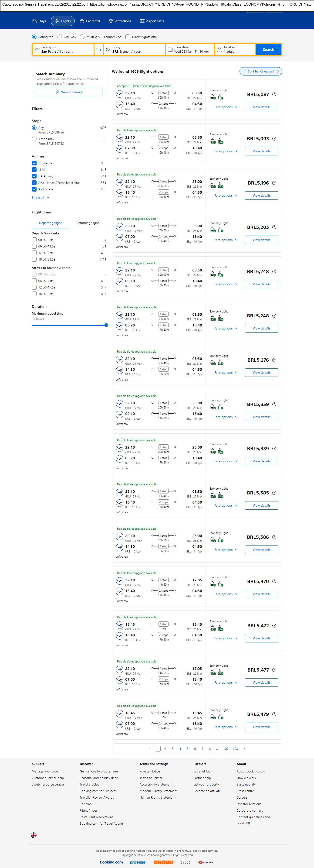Click the next page arrow in pagination
314x868 pixels.
[244, 748]
